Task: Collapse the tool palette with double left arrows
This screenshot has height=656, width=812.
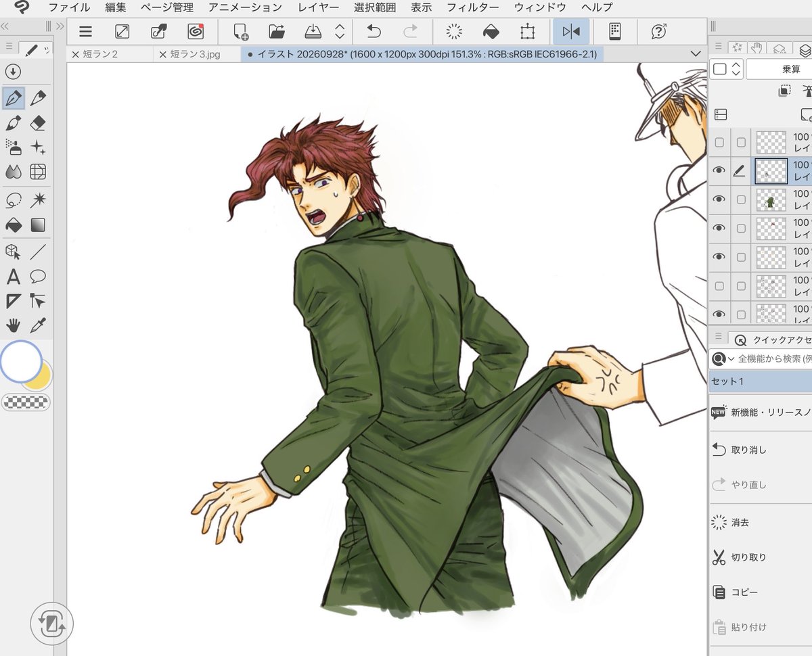Action: [x=5, y=26]
